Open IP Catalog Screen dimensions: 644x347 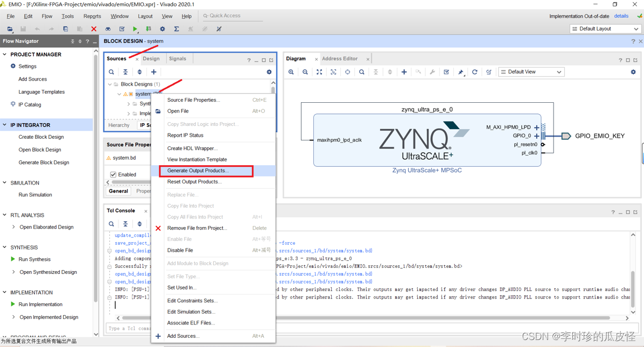pos(30,104)
